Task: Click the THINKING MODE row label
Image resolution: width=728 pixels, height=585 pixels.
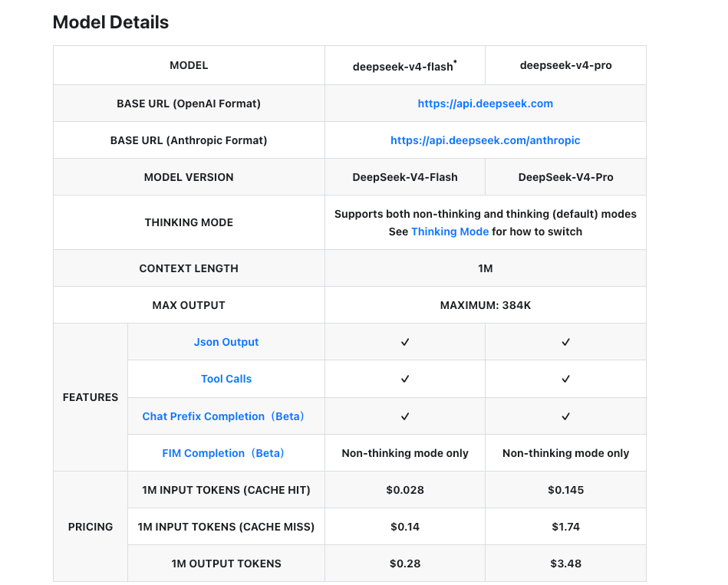Action: (x=189, y=222)
